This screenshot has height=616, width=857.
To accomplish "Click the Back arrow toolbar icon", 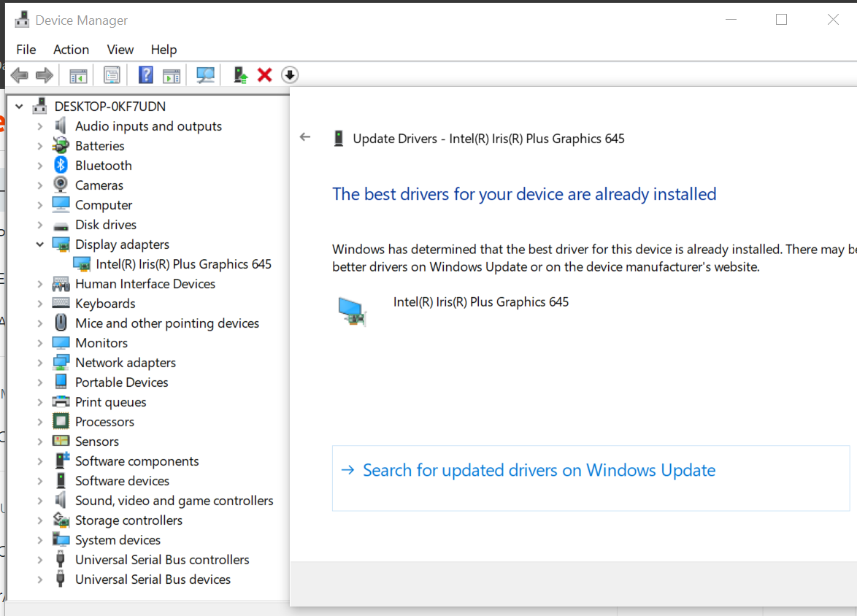I will pyautogui.click(x=20, y=75).
